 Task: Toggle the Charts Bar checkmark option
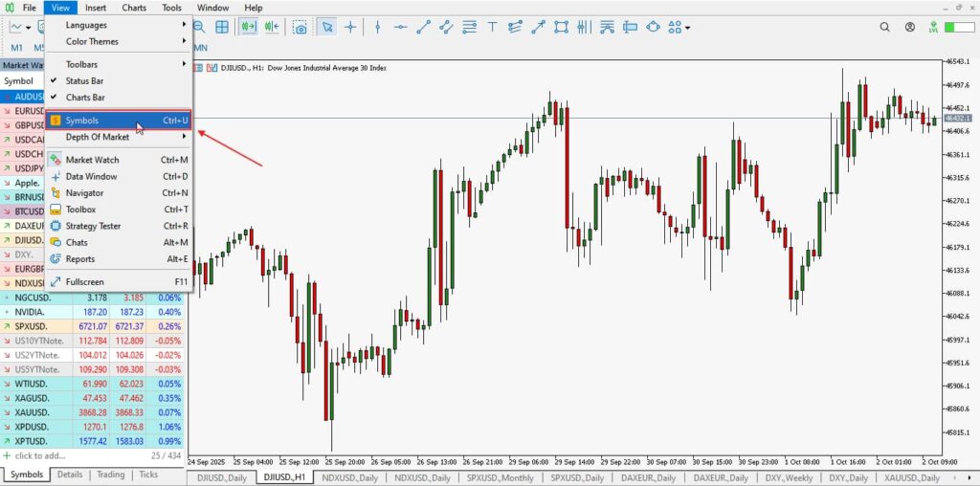pos(85,98)
